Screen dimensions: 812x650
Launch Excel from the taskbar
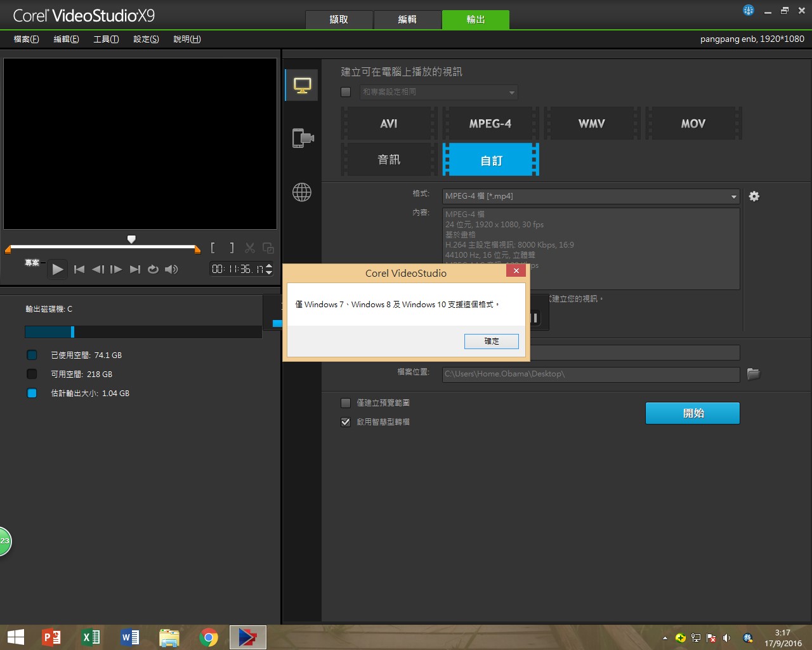coord(91,637)
